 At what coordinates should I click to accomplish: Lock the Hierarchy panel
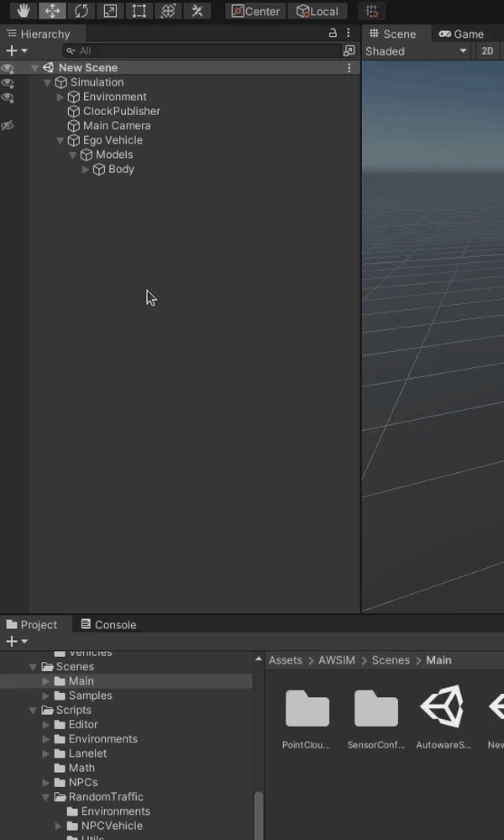(x=333, y=33)
